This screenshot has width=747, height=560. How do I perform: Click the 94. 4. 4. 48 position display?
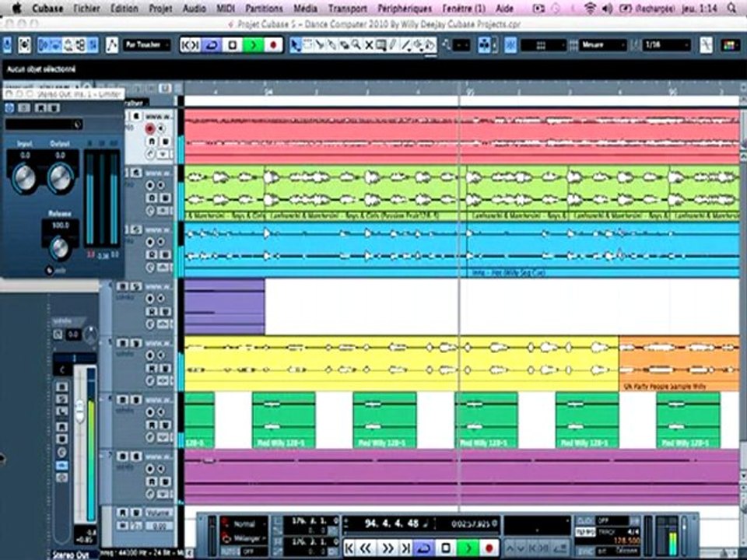391,524
